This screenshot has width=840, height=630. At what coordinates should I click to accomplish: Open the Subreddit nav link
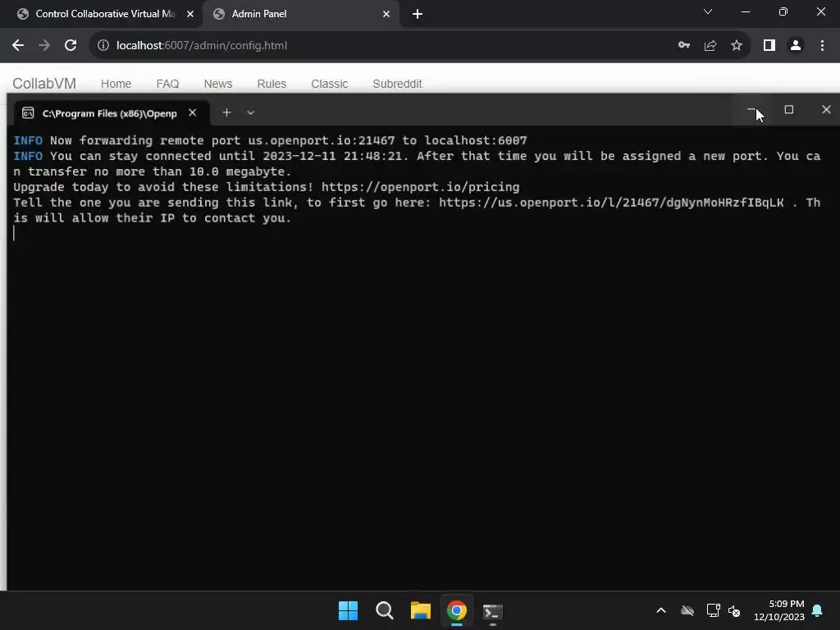tap(398, 84)
